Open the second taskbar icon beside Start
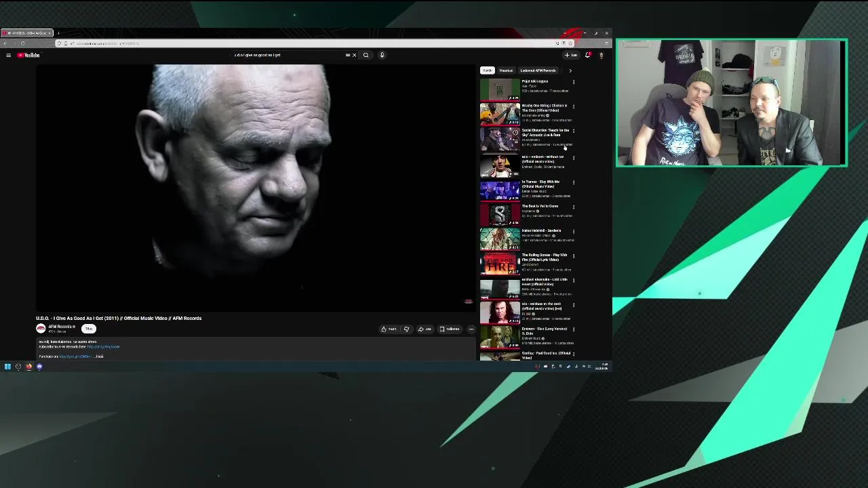The width and height of the screenshot is (868, 488). [x=18, y=367]
